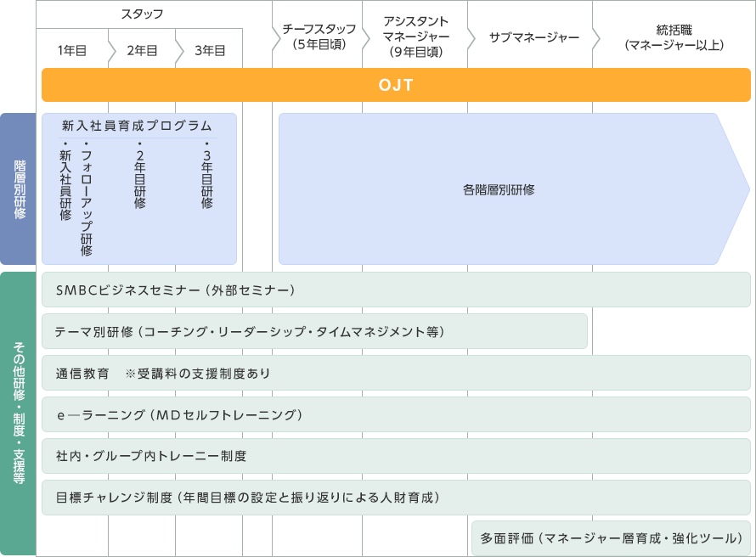Viewport: 756px width, 557px height.
Task: Click the 新入社員育成プログラム title
Action: [138, 126]
